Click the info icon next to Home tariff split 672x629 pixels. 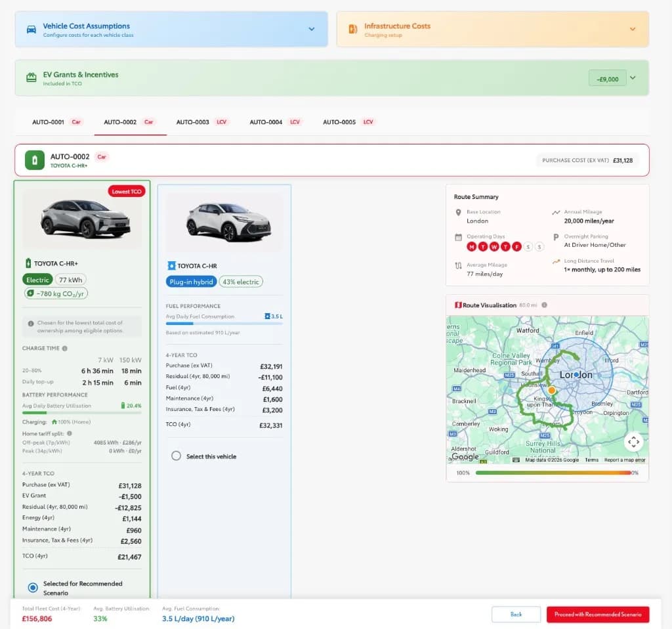tap(70, 433)
